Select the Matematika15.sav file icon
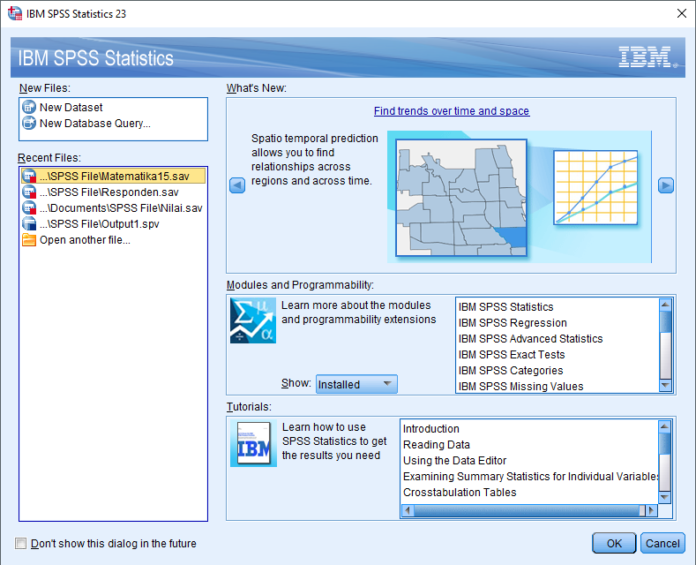Viewport: 696px width, 565px height. click(x=28, y=176)
